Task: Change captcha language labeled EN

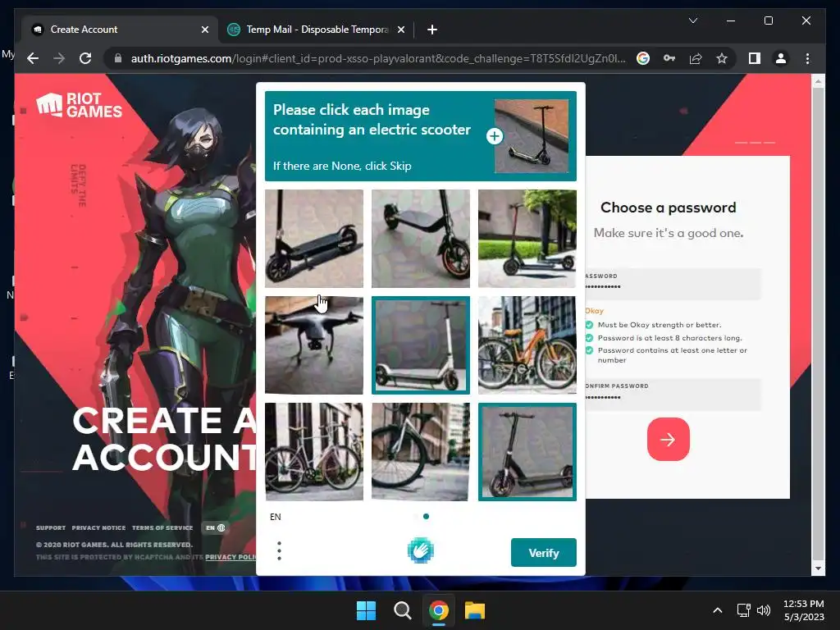Action: point(276,517)
